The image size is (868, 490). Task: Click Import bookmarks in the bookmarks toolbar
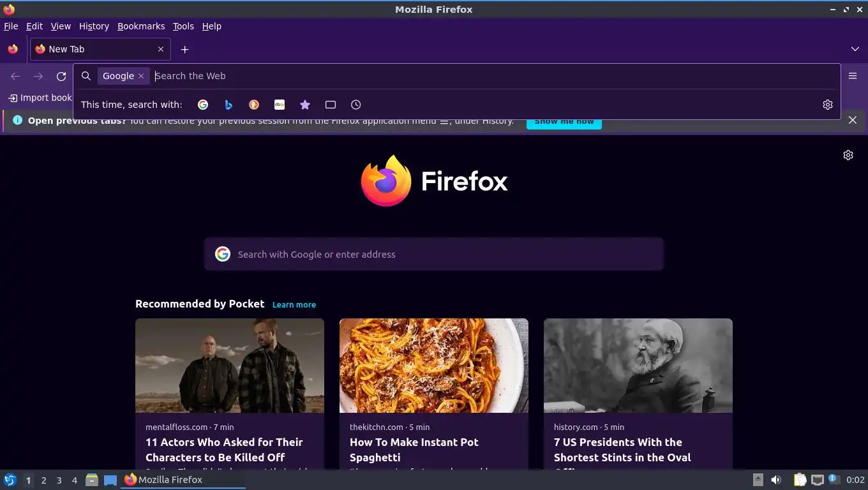coord(40,98)
